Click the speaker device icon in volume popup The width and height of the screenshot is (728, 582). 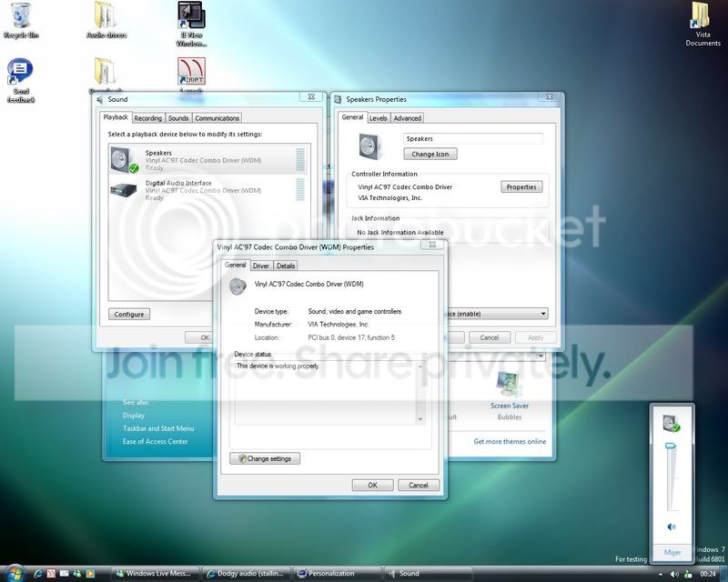[671, 423]
